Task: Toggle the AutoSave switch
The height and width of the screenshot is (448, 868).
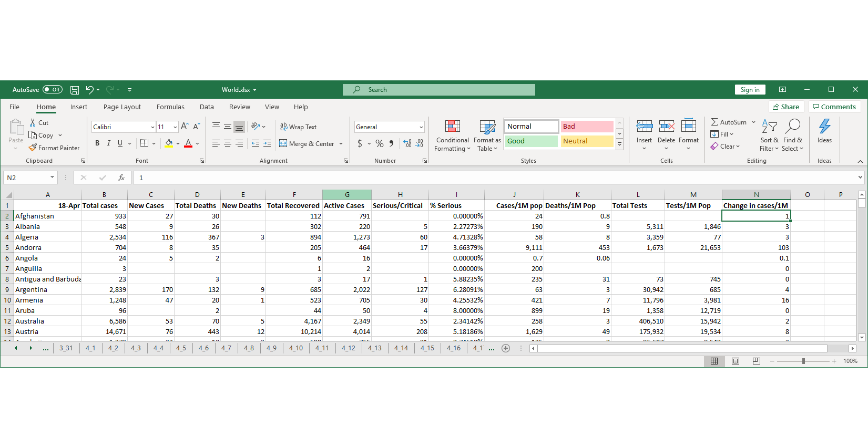Action: point(53,90)
